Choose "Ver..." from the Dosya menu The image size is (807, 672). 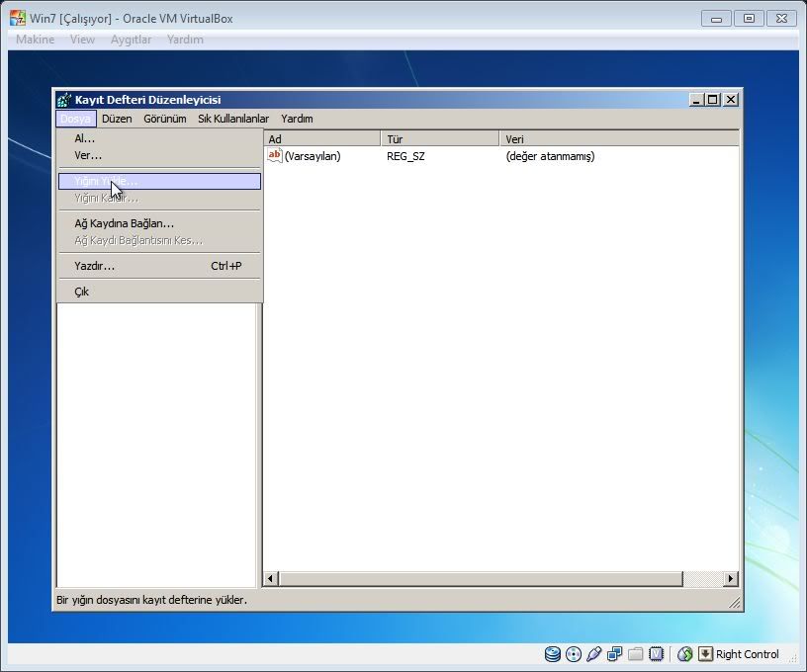tap(88, 155)
